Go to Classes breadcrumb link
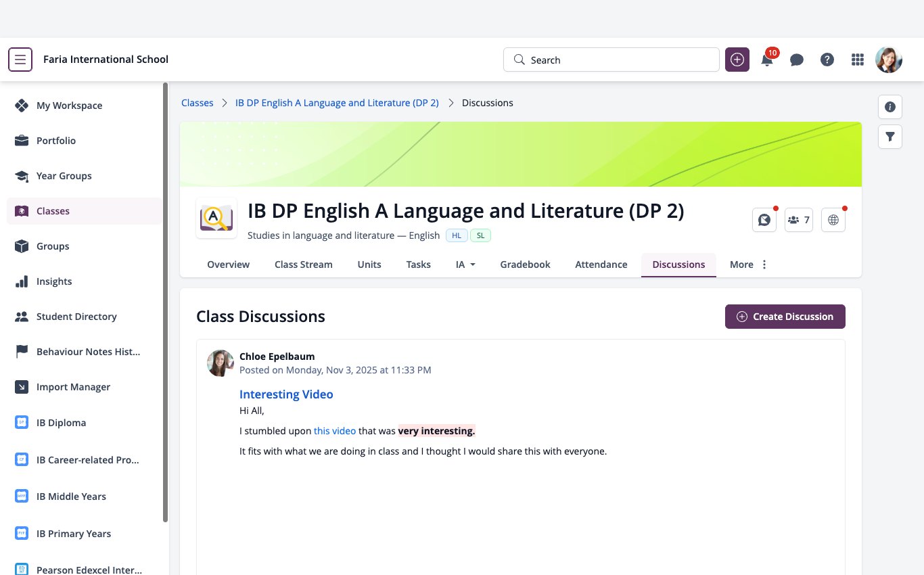The image size is (924, 575). point(198,103)
